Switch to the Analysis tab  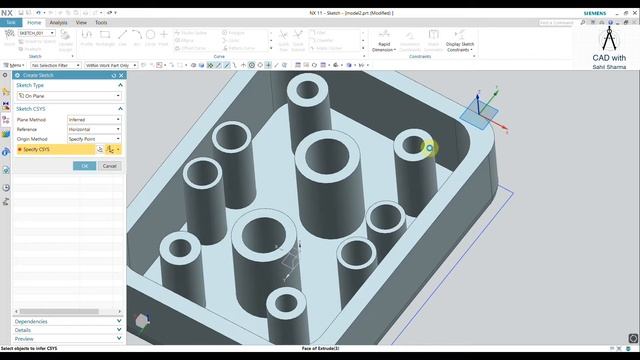(58, 23)
